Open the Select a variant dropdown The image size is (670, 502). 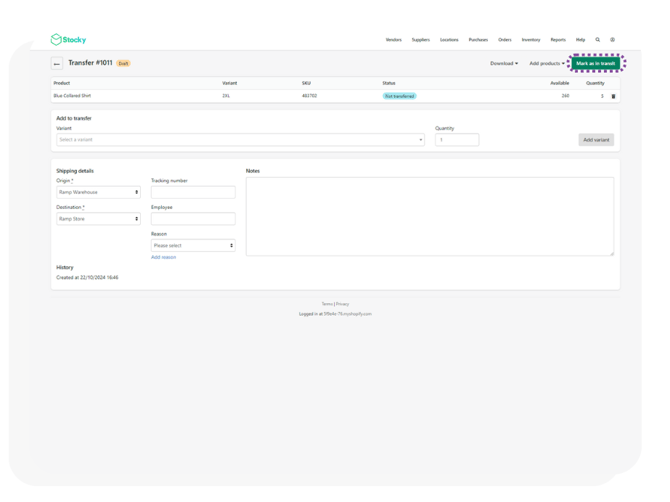pyautogui.click(x=240, y=140)
